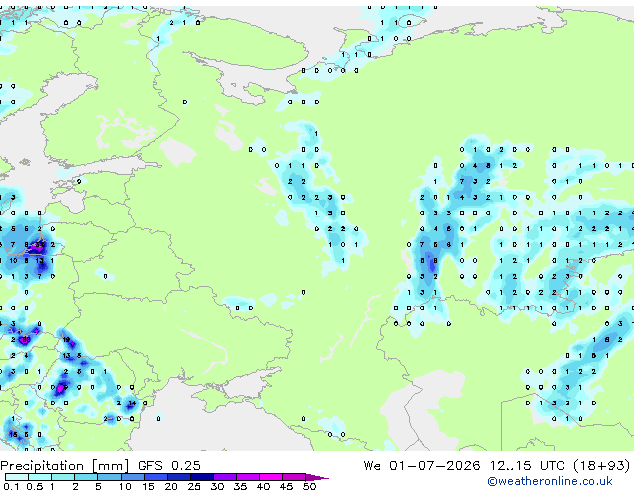The image size is (634, 490).
Task: Select the 2–5 mm legend color box
Action: click(x=86, y=477)
